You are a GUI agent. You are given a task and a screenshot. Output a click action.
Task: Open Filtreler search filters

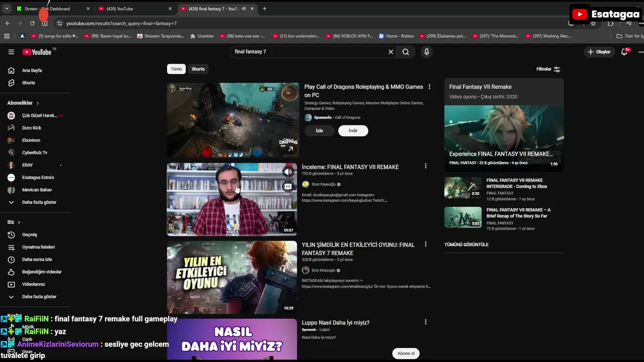548,69
